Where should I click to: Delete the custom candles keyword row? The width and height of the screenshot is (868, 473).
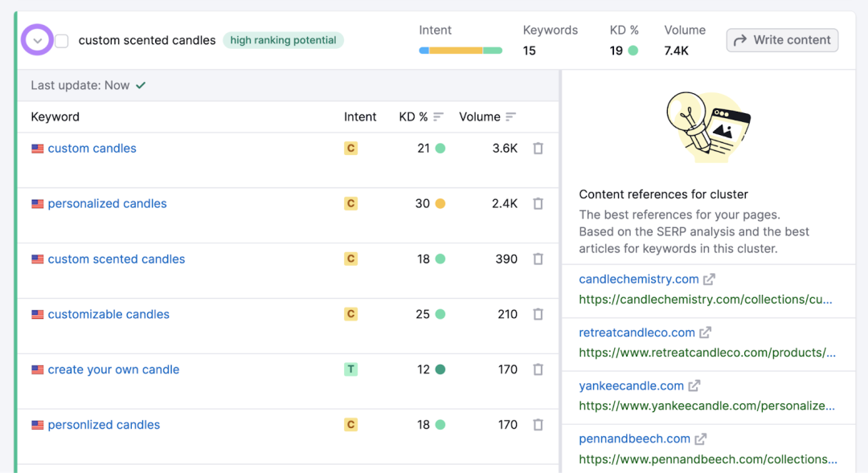tap(538, 149)
